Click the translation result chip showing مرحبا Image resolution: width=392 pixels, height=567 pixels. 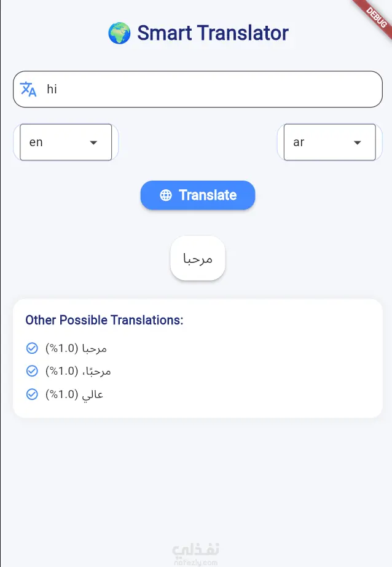tap(197, 258)
